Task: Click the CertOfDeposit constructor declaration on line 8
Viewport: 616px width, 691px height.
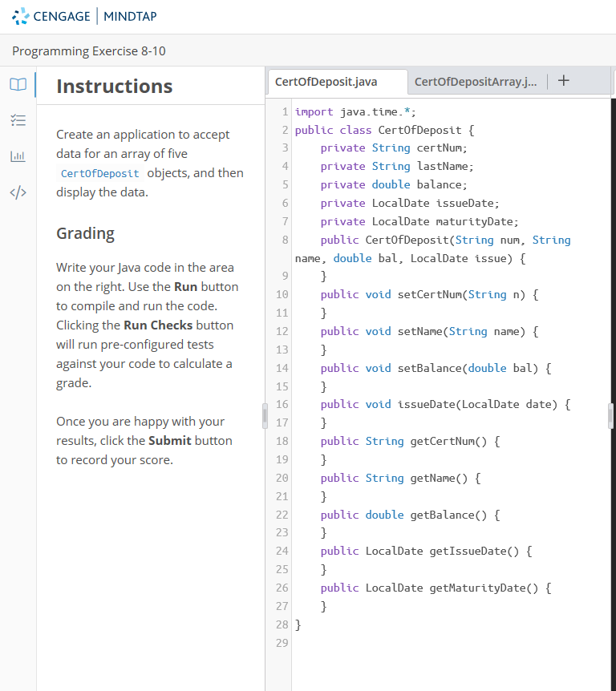Action: point(445,240)
